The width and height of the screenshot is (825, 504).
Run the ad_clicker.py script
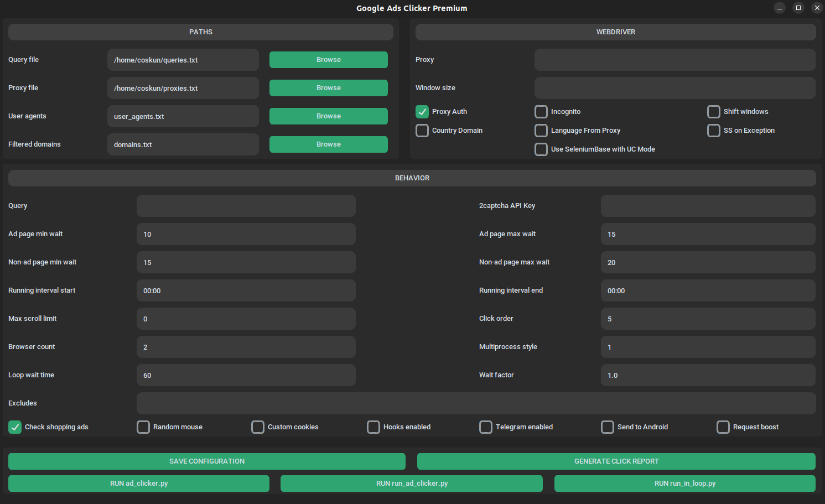click(x=138, y=483)
